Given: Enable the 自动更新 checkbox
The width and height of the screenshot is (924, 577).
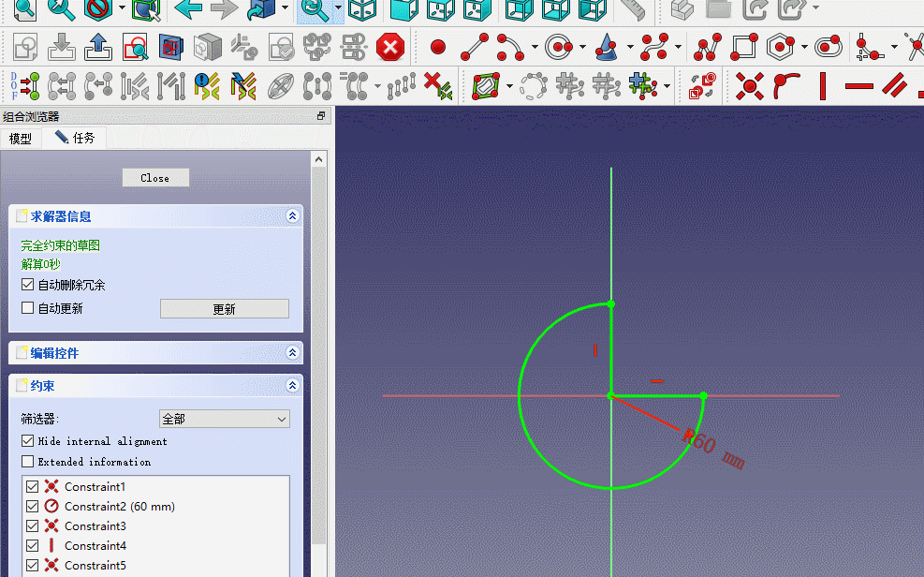Looking at the screenshot, I should click(28, 308).
